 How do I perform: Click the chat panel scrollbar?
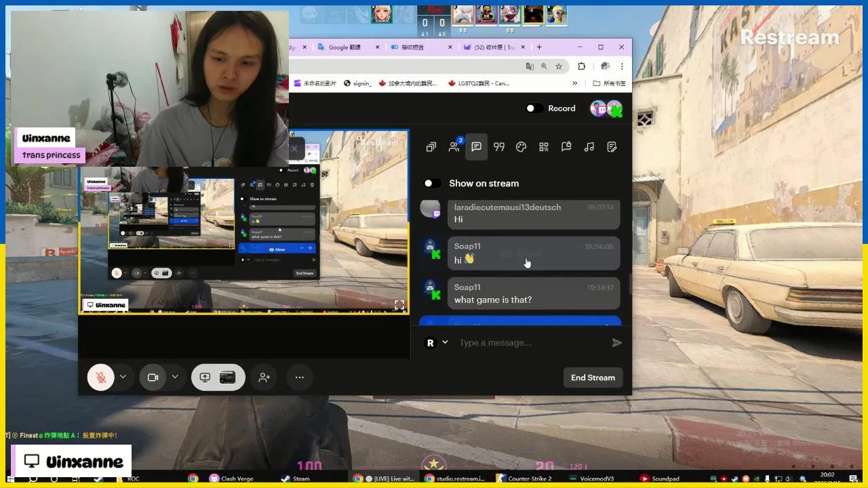click(630, 283)
